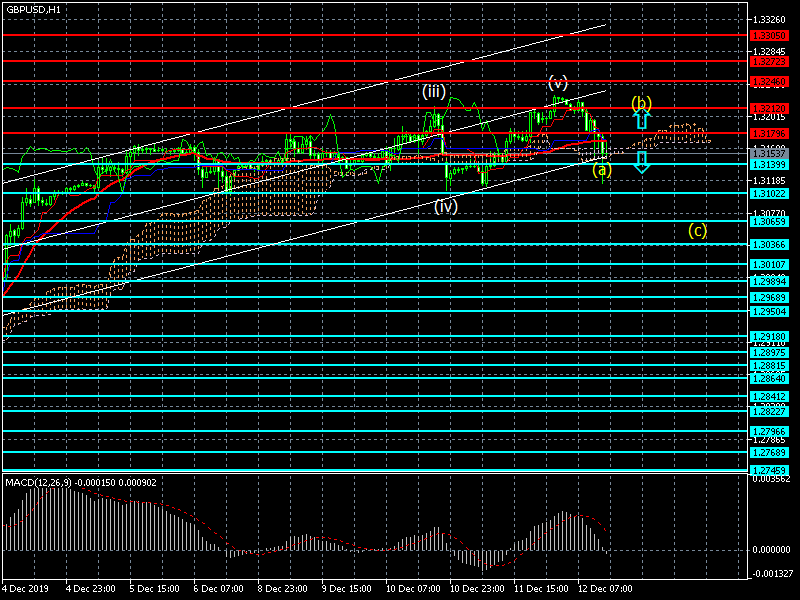The height and width of the screenshot is (600, 800).
Task: Select the 1.28412 cyan price label
Action: tap(769, 396)
